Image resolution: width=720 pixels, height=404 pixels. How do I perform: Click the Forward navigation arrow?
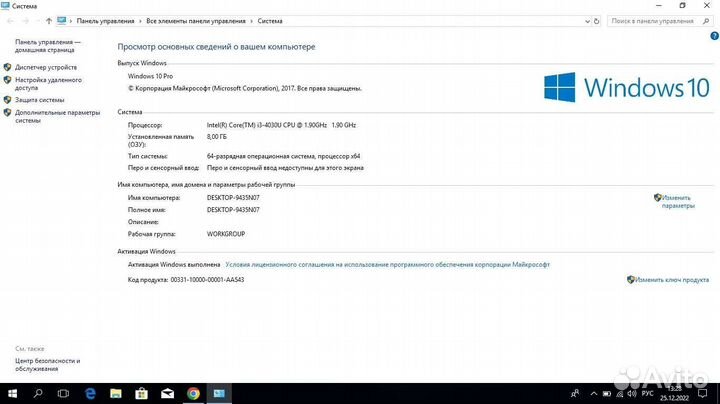pyautogui.click(x=26, y=21)
